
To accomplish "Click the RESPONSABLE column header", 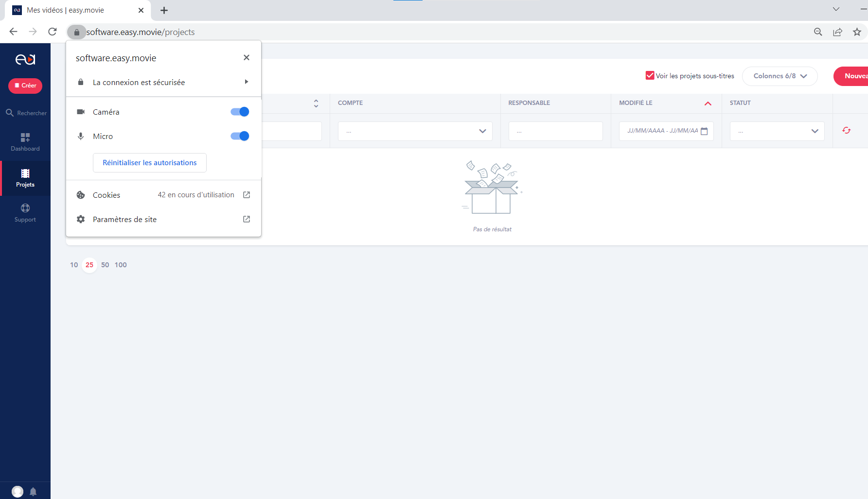I will tap(529, 103).
